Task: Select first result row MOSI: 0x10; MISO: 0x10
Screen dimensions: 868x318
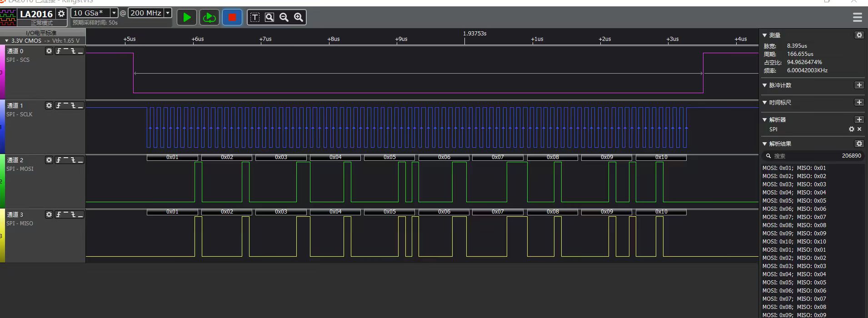Action: (794, 242)
